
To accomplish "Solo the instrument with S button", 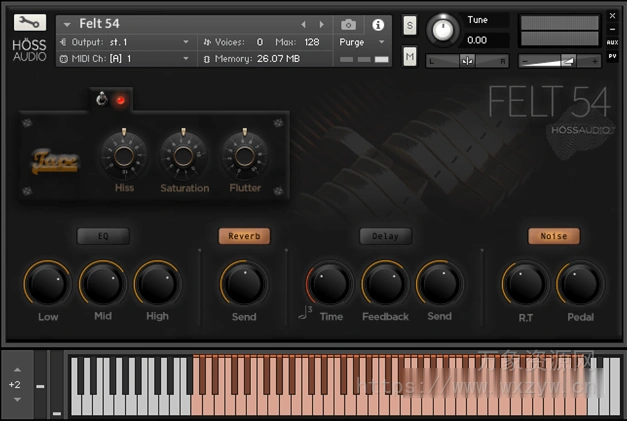I will pos(409,26).
